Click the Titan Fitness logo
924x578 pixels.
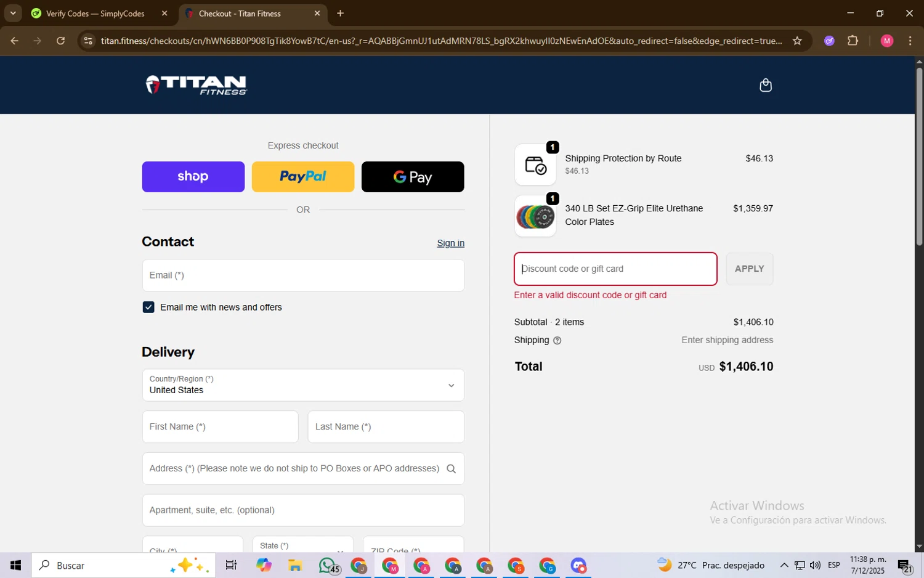point(197,85)
